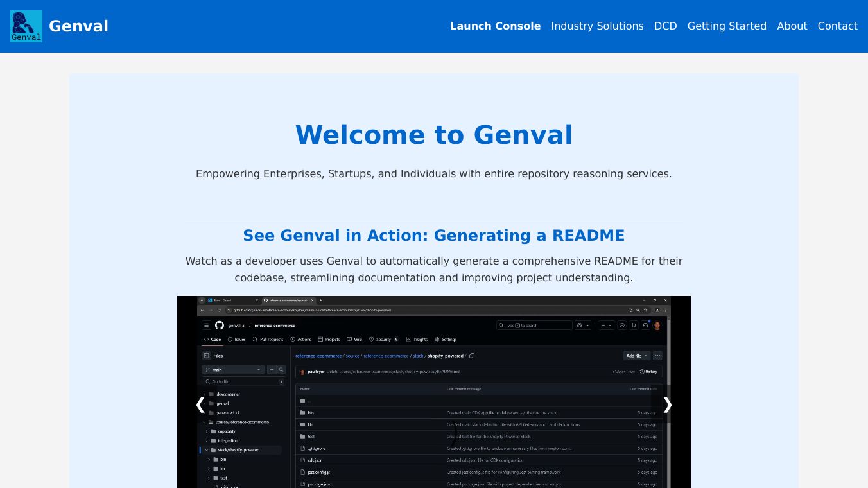View the Insights tab in the demo
868x488 pixels.
coord(417,340)
